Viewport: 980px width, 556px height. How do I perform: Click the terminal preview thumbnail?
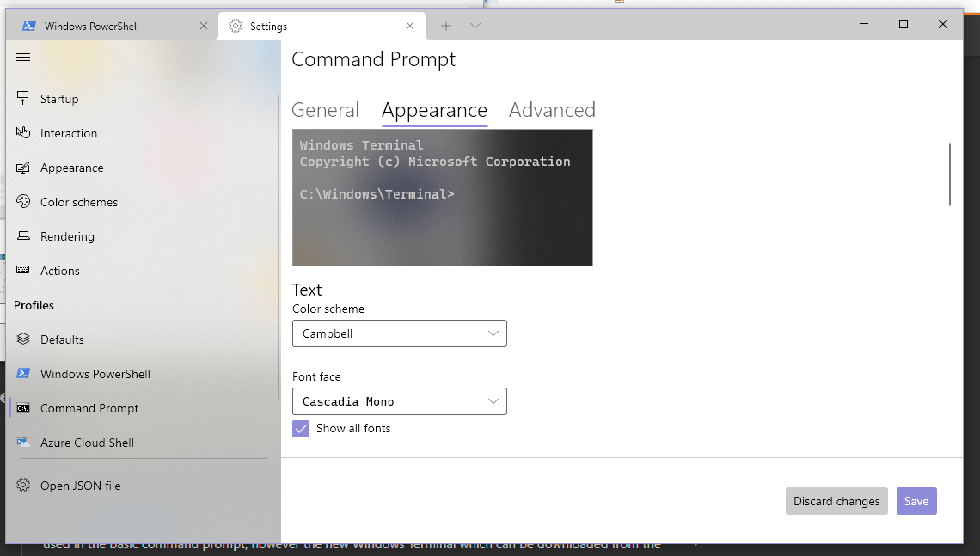click(x=443, y=198)
